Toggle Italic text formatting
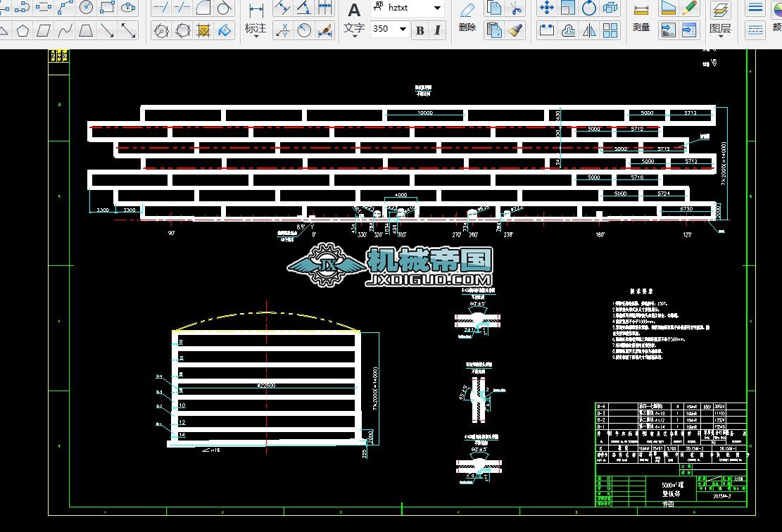Image resolution: width=782 pixels, height=532 pixels. 437,30
